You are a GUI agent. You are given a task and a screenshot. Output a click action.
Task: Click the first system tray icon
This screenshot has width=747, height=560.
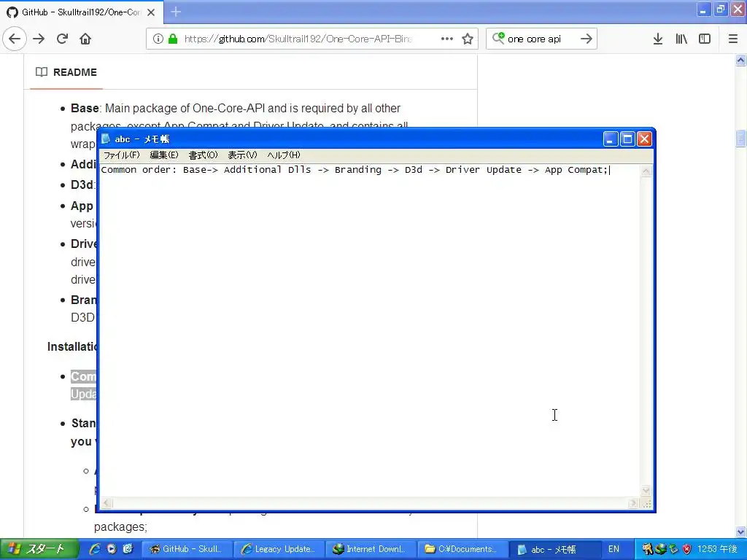click(x=648, y=549)
